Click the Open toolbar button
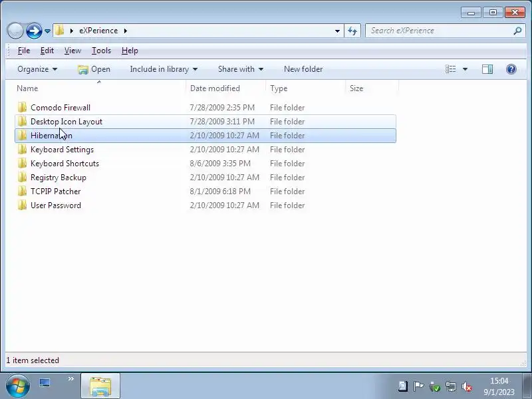Image resolution: width=532 pixels, height=399 pixels. tap(94, 69)
